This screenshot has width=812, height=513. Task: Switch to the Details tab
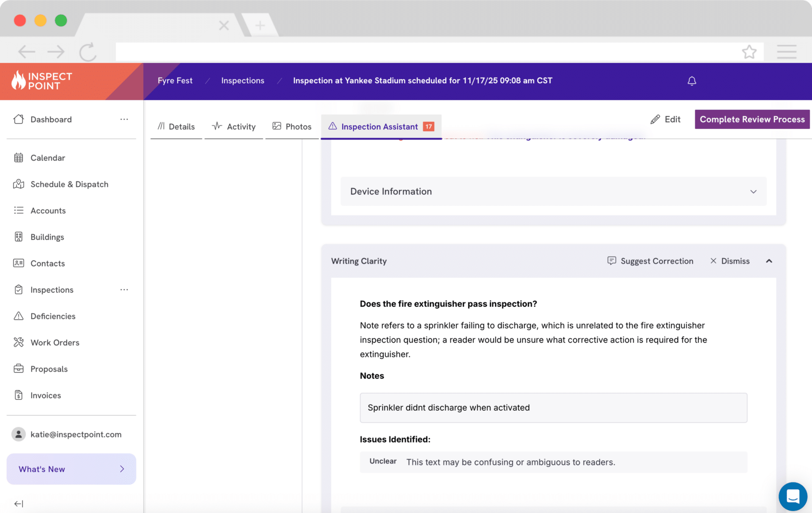click(x=176, y=126)
